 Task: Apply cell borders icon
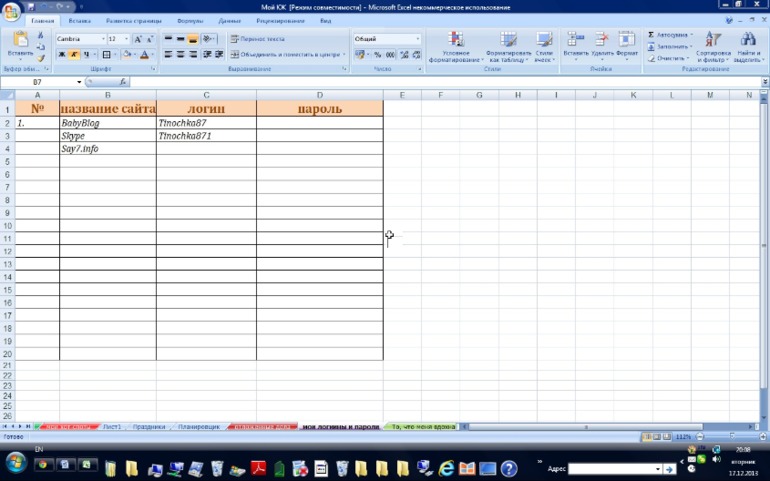point(106,55)
